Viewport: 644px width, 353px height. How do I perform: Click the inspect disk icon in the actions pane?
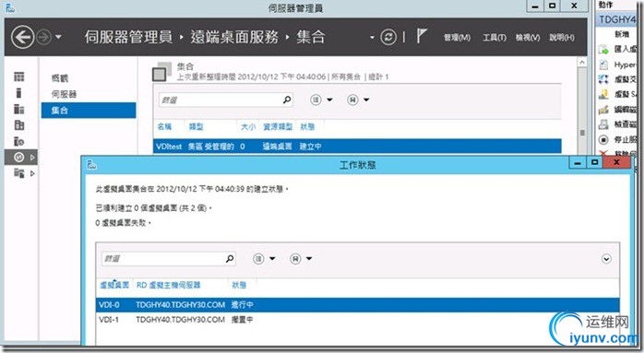(603, 124)
